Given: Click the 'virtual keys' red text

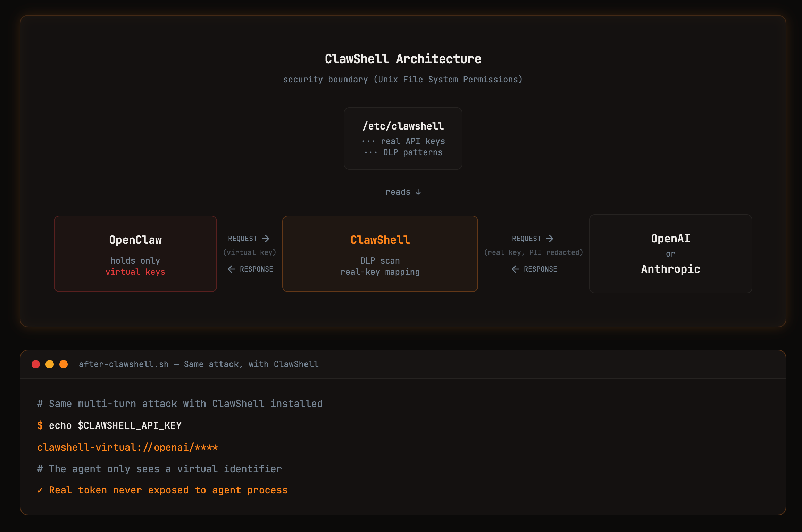Looking at the screenshot, I should tap(135, 272).
